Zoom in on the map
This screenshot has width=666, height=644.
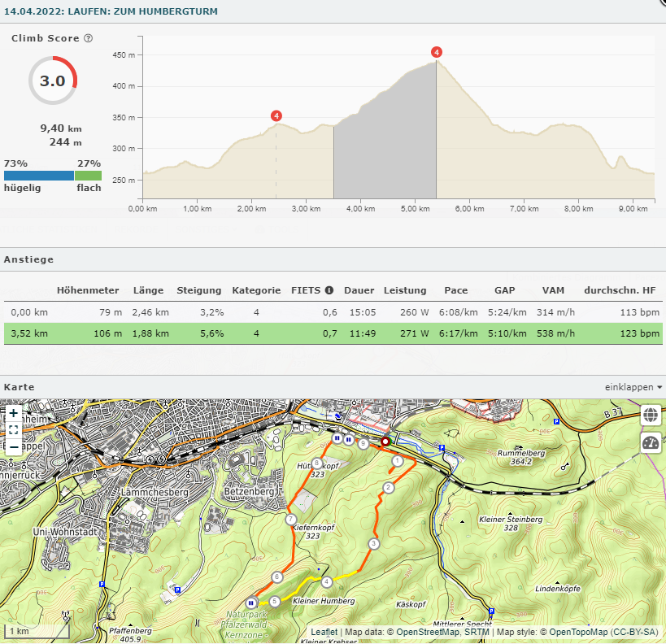coord(14,413)
